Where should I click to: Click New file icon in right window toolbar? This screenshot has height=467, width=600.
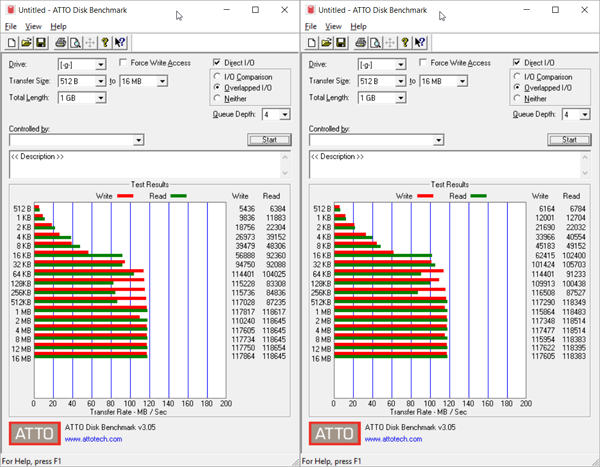[x=312, y=42]
